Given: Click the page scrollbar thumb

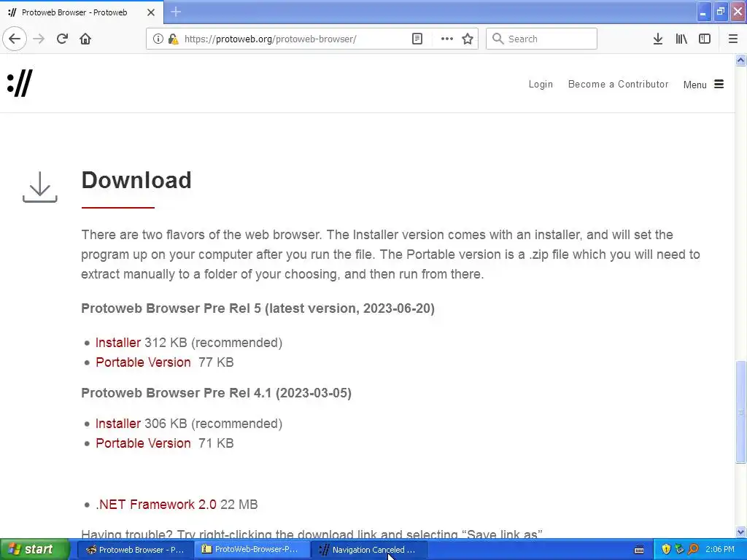Looking at the screenshot, I should tap(740, 412).
